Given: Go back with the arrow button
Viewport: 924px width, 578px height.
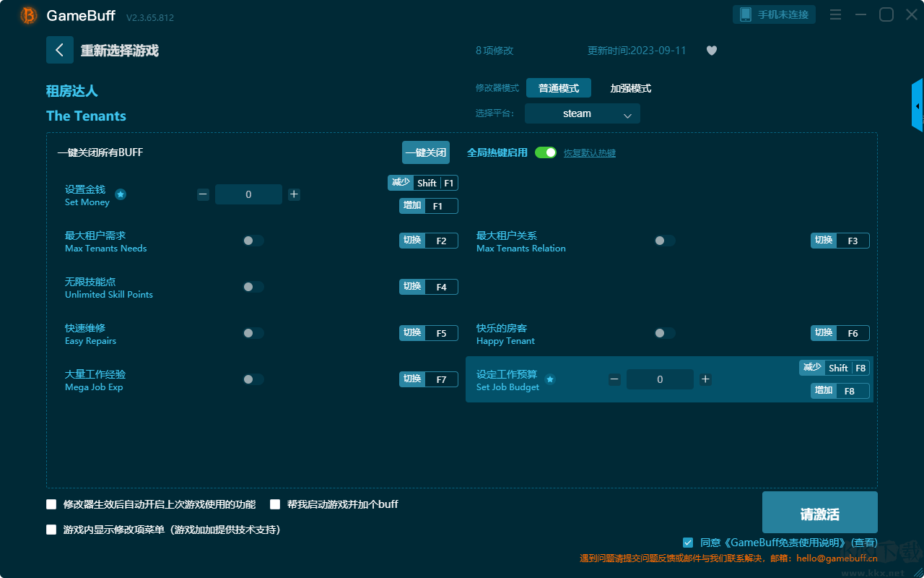Looking at the screenshot, I should [x=60, y=50].
